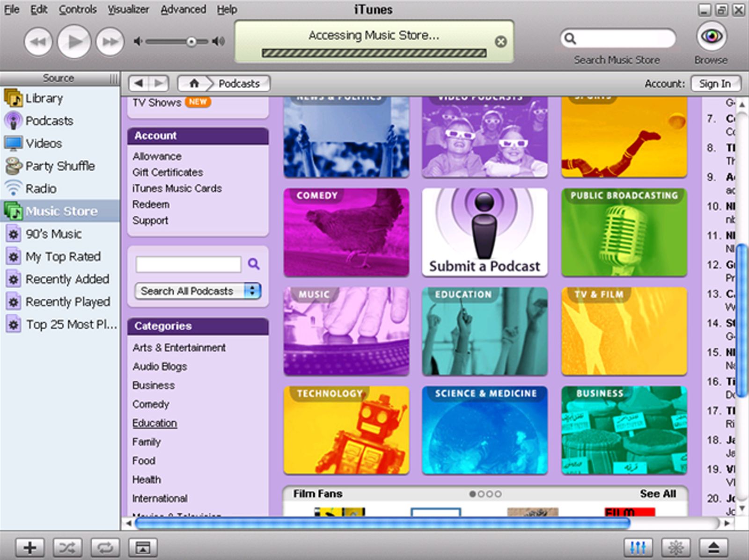Select Podcasts in the Source list

coord(60,121)
